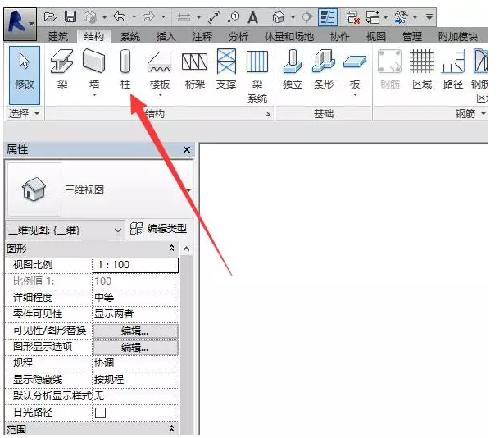The height and width of the screenshot is (438, 504).
Task: Click Close Hidden Windows icon
Action: pos(353,17)
